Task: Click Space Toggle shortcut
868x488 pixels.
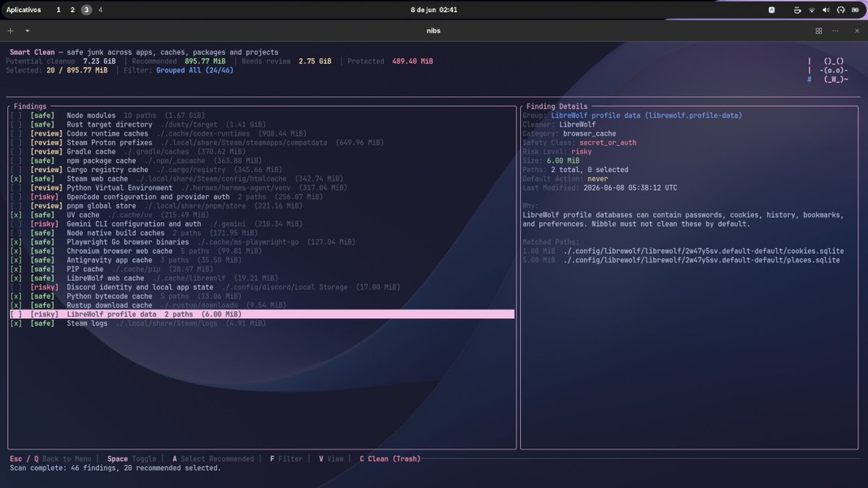Action: pos(132,459)
